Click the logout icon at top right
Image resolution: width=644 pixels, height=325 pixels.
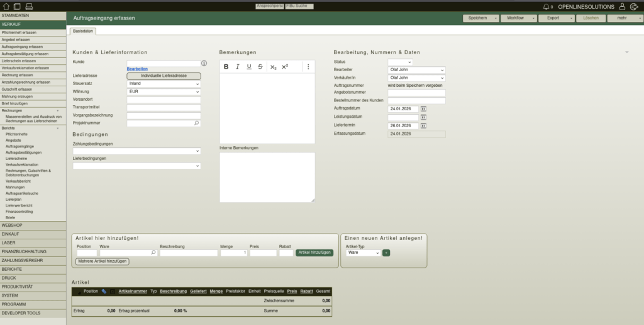[633, 6]
